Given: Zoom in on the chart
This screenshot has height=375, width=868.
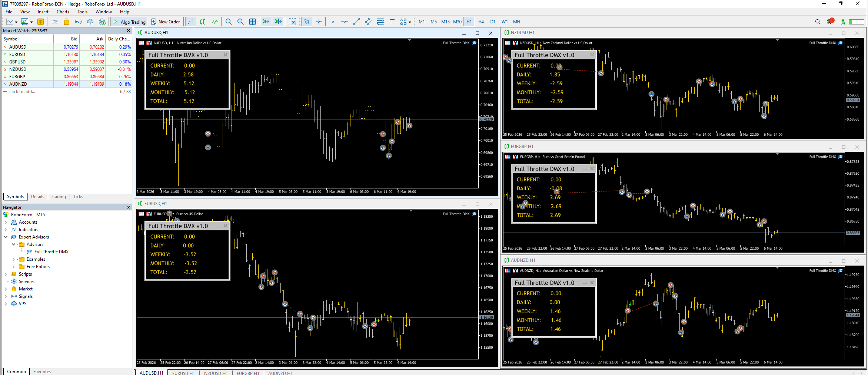Looking at the screenshot, I should click(229, 22).
